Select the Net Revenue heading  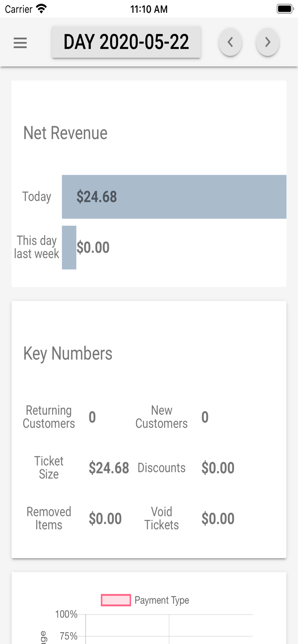[65, 133]
